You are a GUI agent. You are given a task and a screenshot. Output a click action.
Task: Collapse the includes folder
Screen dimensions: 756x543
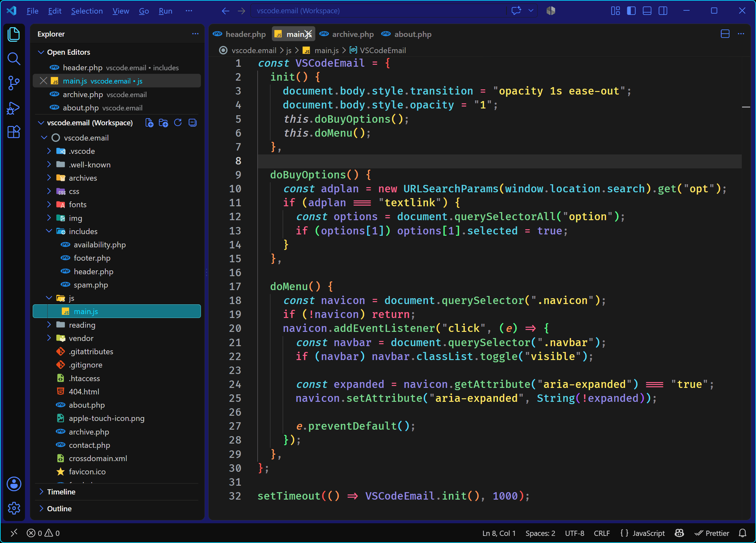click(49, 231)
